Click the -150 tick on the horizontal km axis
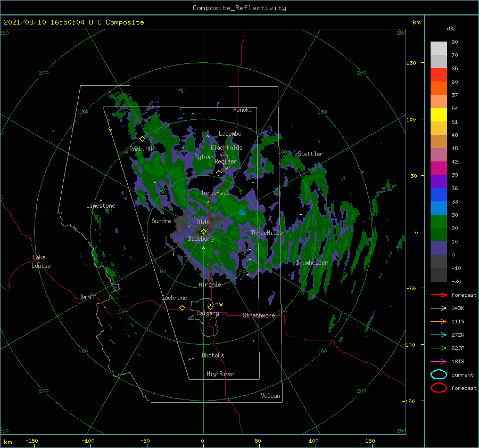479x448 pixels. click(31, 441)
